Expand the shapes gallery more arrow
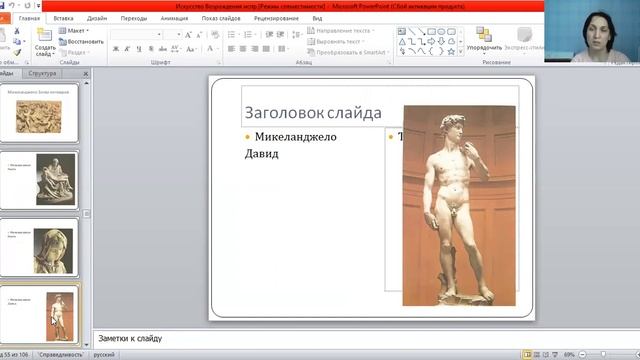 [x=461, y=52]
